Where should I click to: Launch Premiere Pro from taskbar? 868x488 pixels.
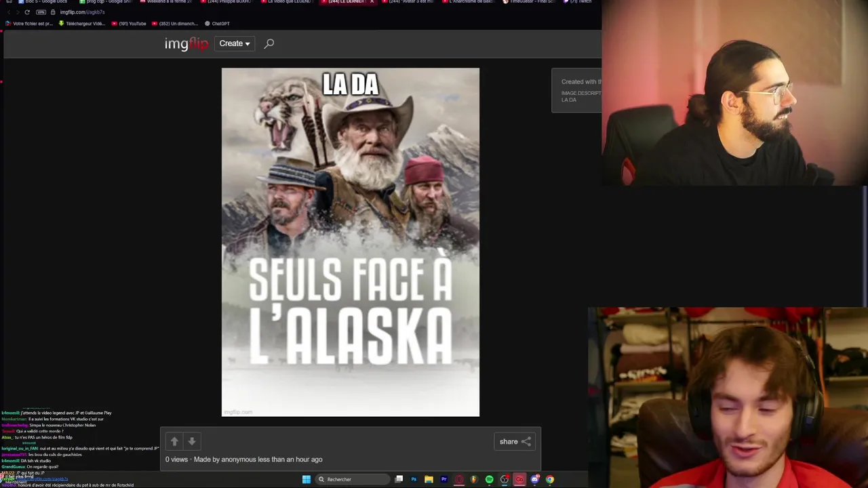point(444,479)
